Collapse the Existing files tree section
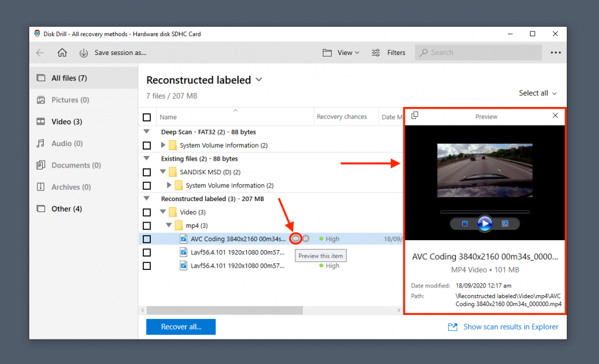The height and width of the screenshot is (364, 599). pyautogui.click(x=147, y=158)
